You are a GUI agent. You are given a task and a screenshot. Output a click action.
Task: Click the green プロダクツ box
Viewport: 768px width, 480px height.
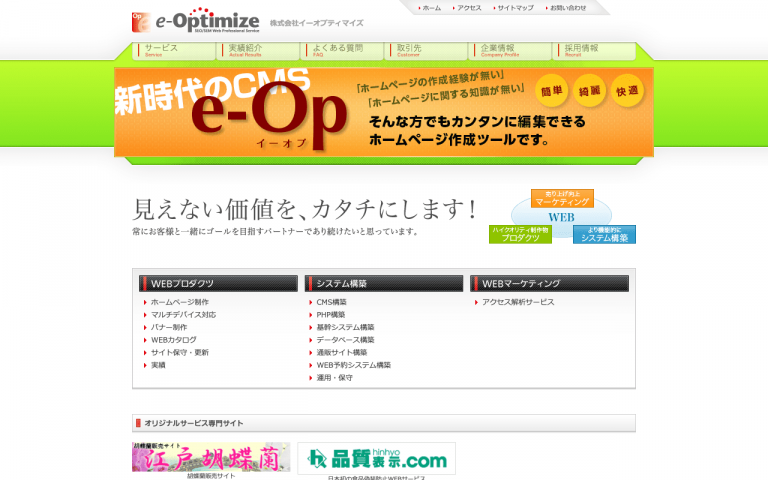[x=520, y=234]
